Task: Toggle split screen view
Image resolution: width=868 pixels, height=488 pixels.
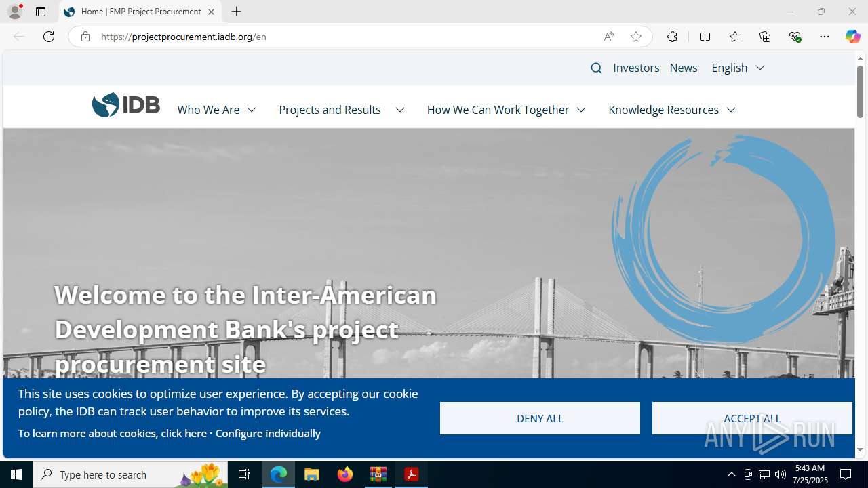Action: 705,37
